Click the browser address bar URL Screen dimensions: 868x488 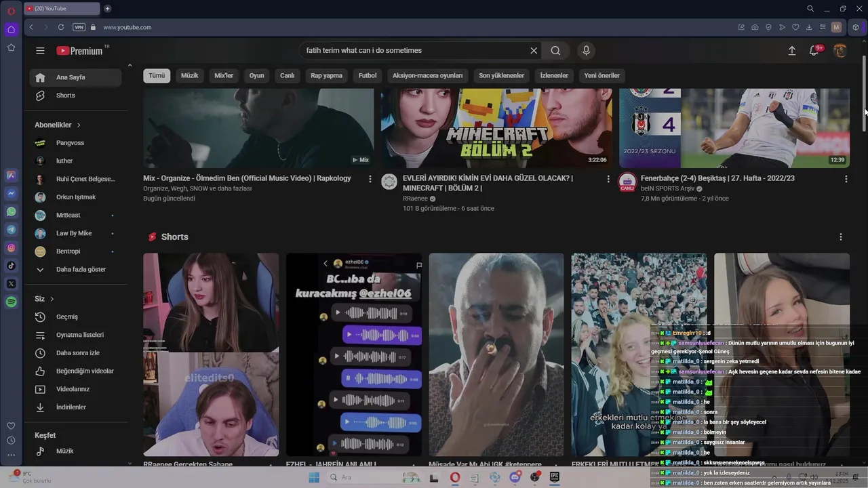[127, 27]
